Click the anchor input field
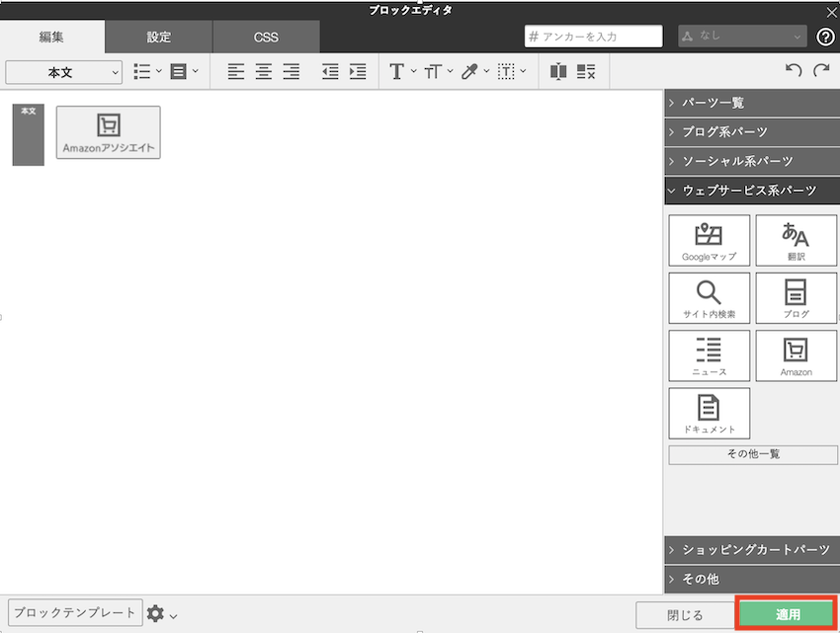The height and width of the screenshot is (633, 840). coord(594,37)
